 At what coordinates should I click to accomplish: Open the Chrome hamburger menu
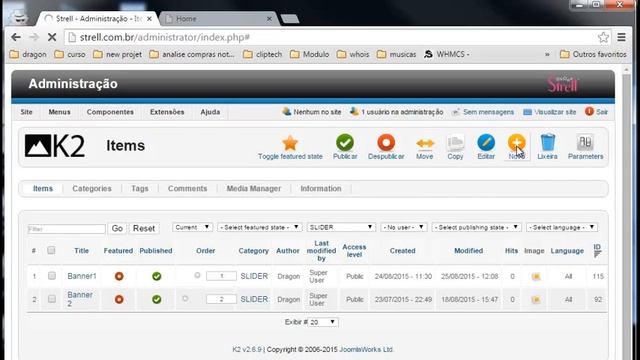pos(622,37)
